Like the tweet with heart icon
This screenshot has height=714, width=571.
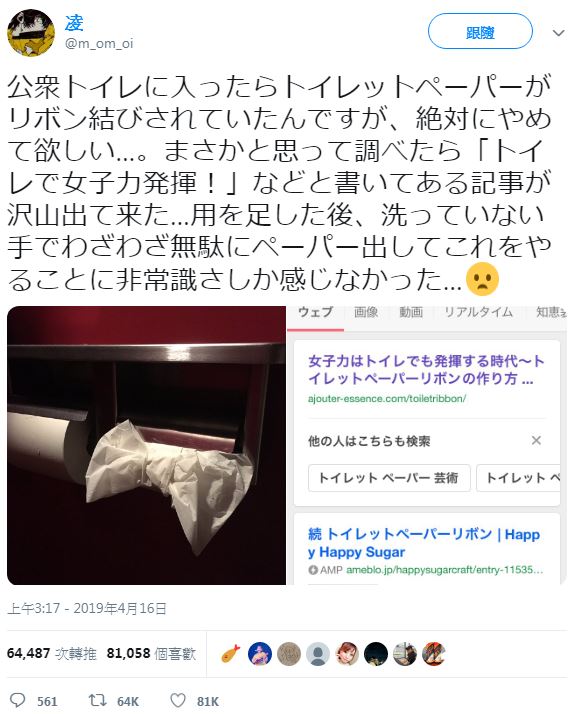click(x=178, y=700)
